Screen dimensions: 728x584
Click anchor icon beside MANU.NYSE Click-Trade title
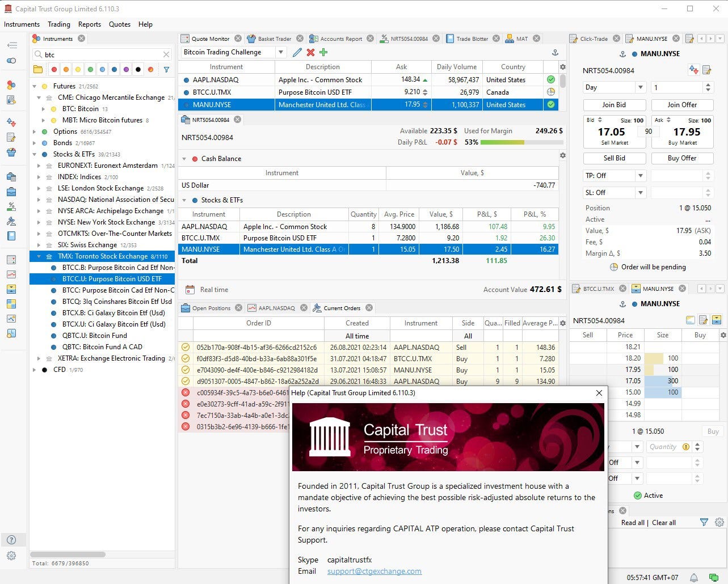(622, 54)
